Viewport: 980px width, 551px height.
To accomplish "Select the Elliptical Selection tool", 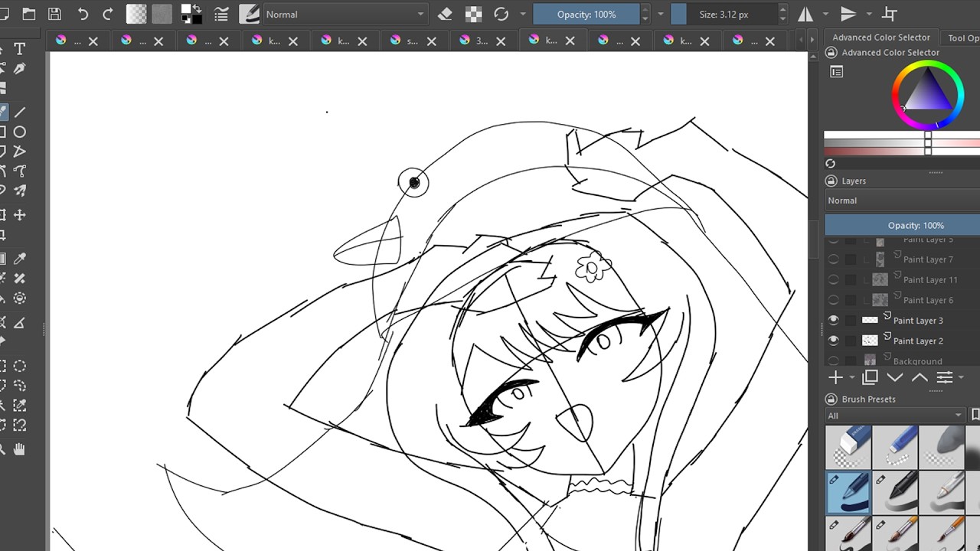I will [20, 366].
